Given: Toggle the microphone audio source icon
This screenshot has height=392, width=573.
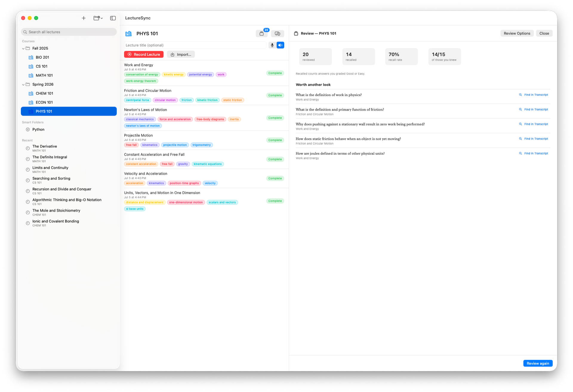Looking at the screenshot, I should coord(272,45).
